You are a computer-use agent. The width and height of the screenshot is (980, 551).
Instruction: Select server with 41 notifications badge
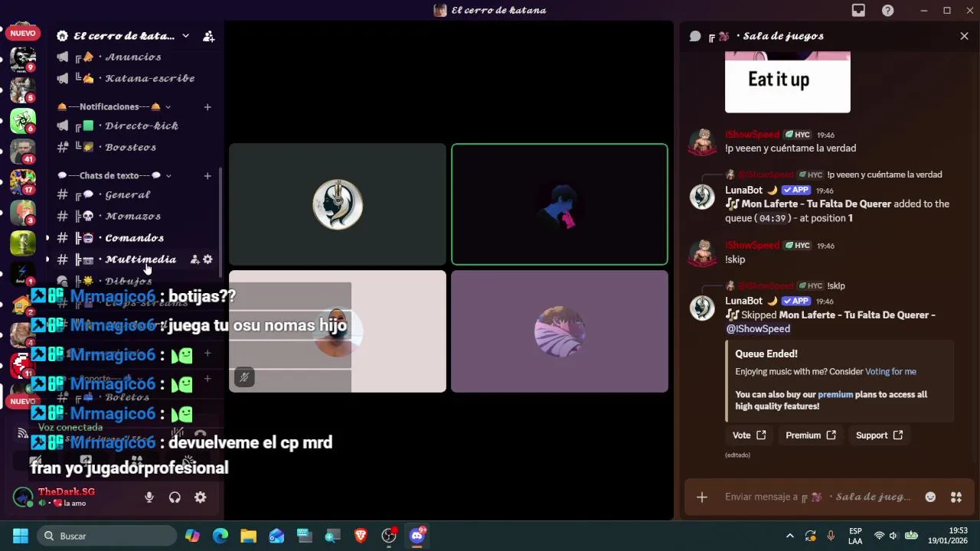pos(22,151)
